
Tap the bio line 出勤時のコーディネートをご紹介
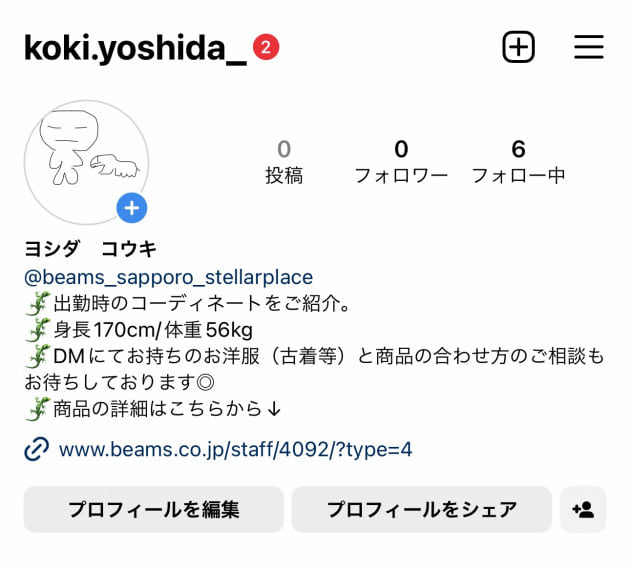click(201, 303)
